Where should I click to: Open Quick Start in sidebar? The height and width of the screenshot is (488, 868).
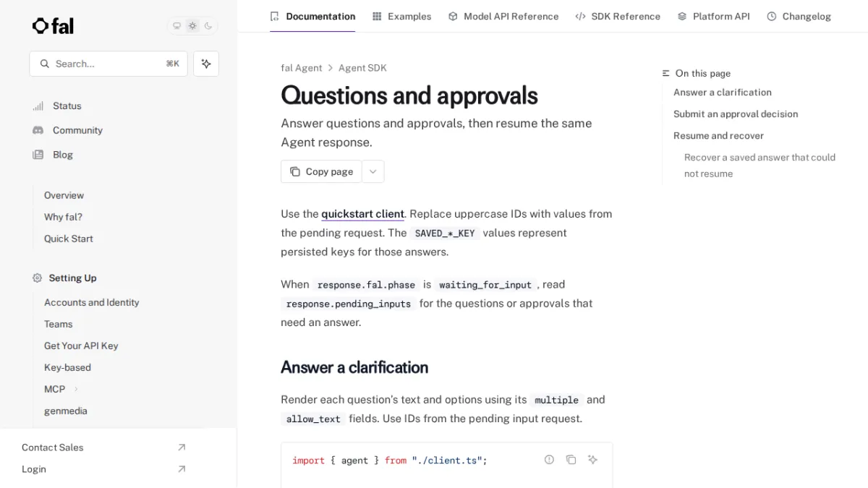click(68, 239)
